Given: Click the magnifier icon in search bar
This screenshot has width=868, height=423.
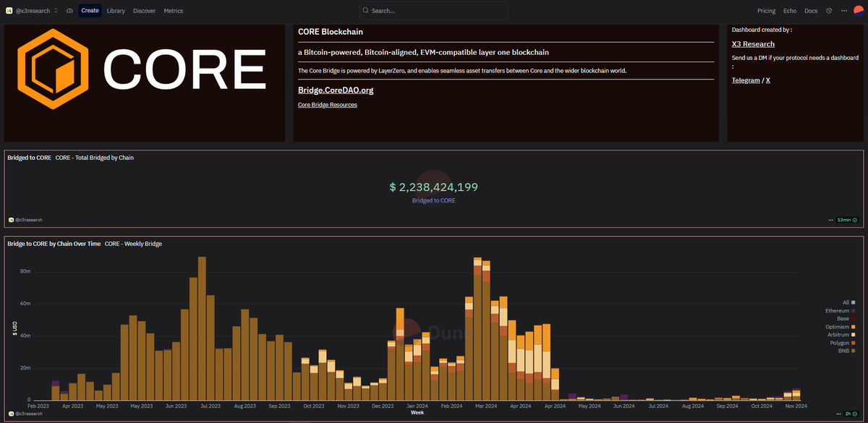Looking at the screenshot, I should [x=366, y=11].
